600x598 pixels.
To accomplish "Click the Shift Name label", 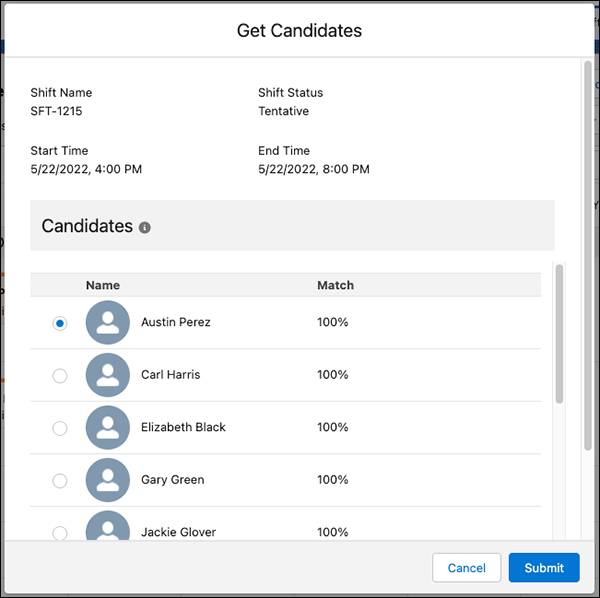I will coord(61,93).
